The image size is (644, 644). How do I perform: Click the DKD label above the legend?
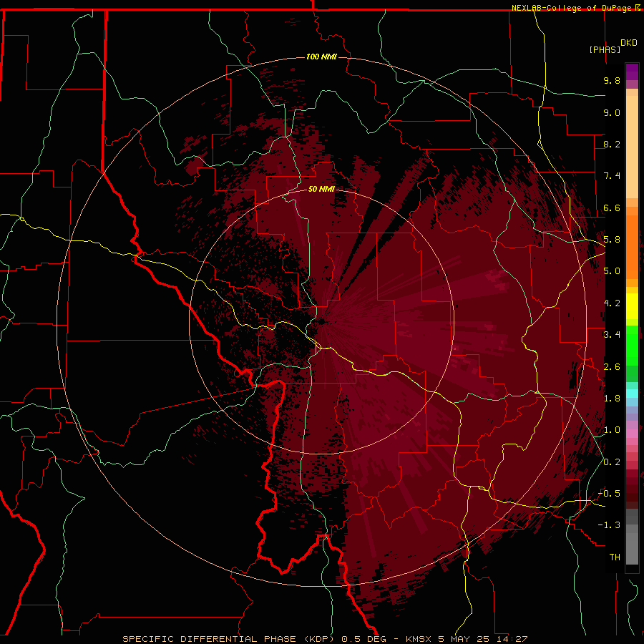pyautogui.click(x=629, y=43)
